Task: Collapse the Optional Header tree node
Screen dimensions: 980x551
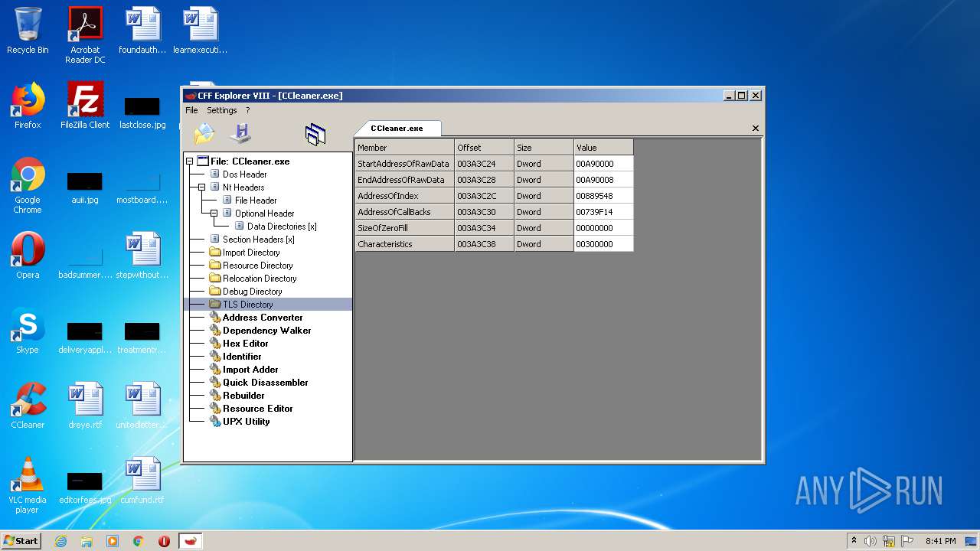Action: tap(214, 214)
